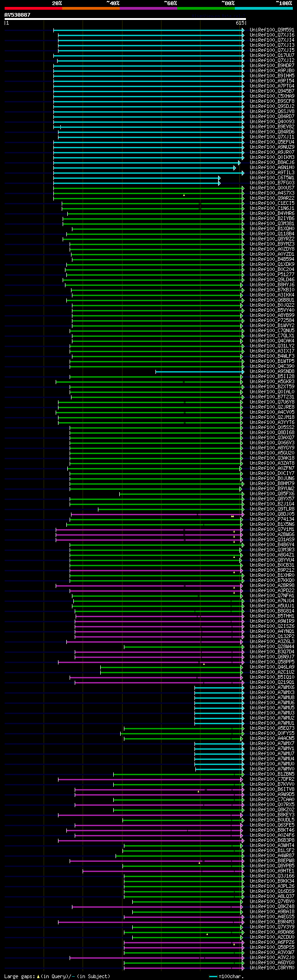The image size is (297, 980).
Task: Open hit UniRef100_Q1XDK9
Action: point(272,264)
